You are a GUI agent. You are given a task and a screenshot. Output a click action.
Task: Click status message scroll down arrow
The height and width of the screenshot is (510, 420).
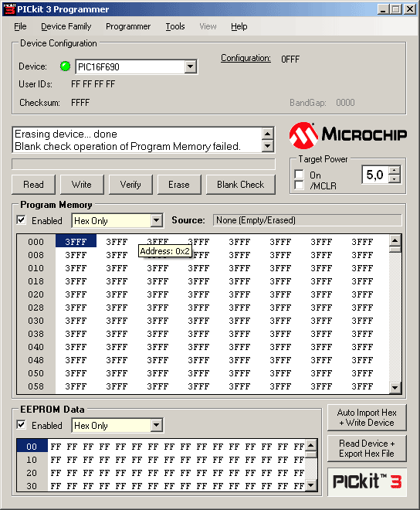[x=268, y=146]
